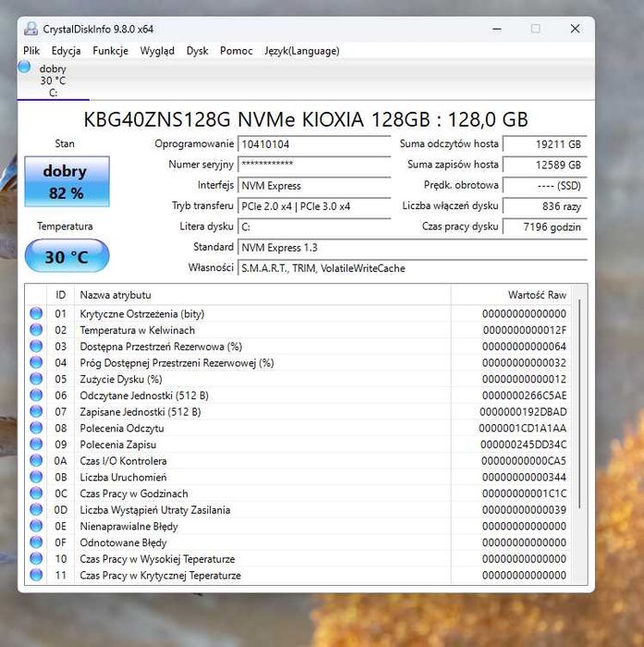This screenshot has width=644, height=647.
Task: Click the ID column header
Action: 61,295
